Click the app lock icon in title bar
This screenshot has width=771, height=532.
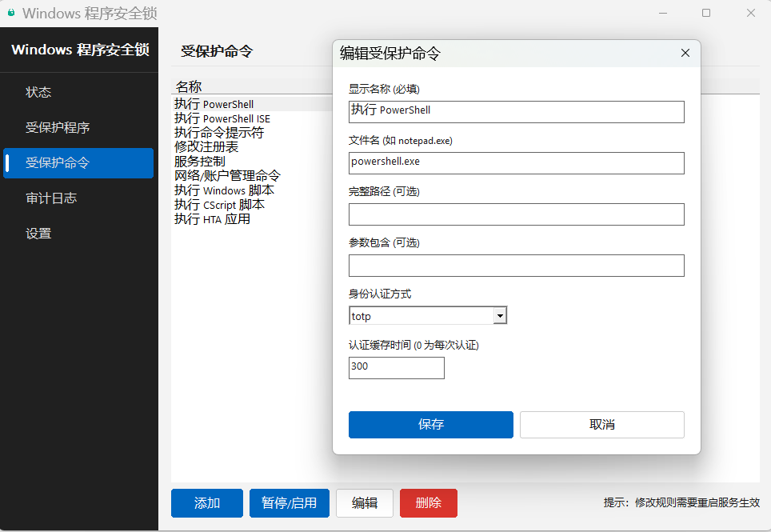tap(11, 13)
